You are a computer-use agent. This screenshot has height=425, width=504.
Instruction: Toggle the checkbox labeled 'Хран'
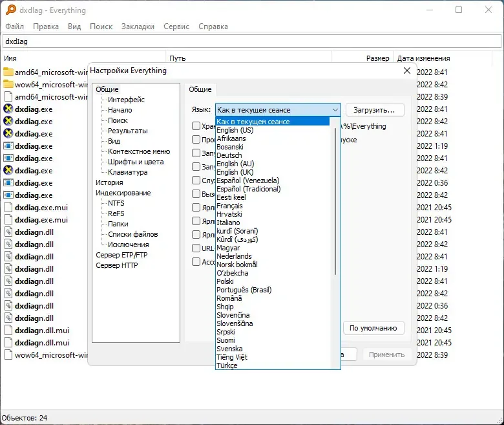[196, 125]
